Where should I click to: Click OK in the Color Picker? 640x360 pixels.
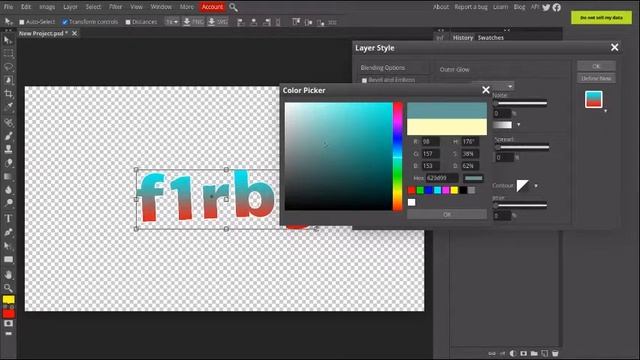[447, 215]
